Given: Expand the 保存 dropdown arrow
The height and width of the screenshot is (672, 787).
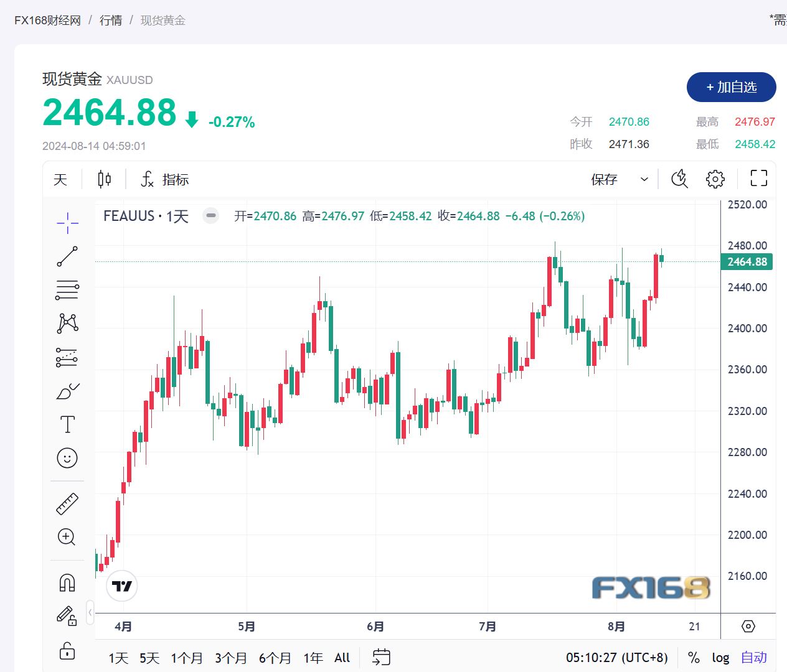Looking at the screenshot, I should point(644,179).
